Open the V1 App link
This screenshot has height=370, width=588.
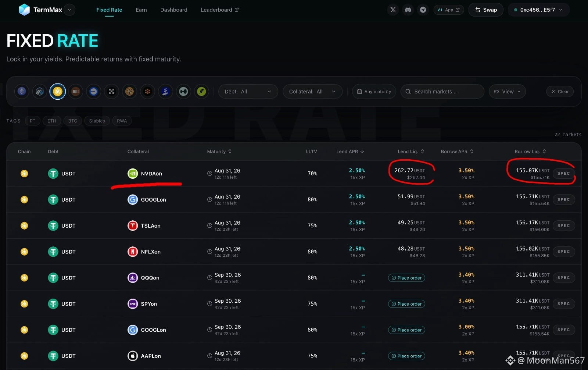coord(449,10)
